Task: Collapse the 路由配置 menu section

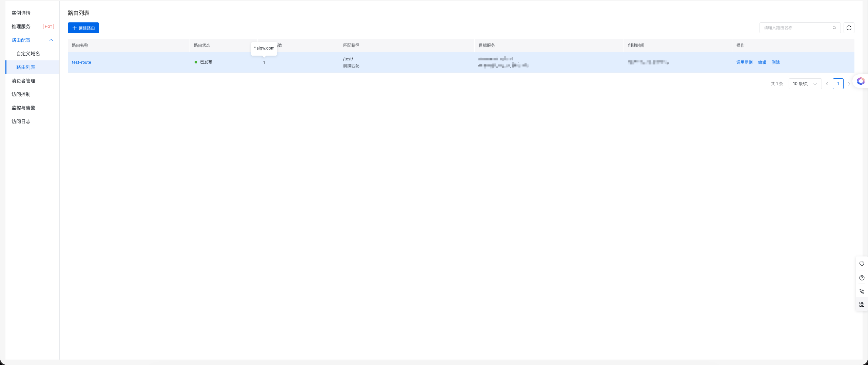Action: point(51,40)
